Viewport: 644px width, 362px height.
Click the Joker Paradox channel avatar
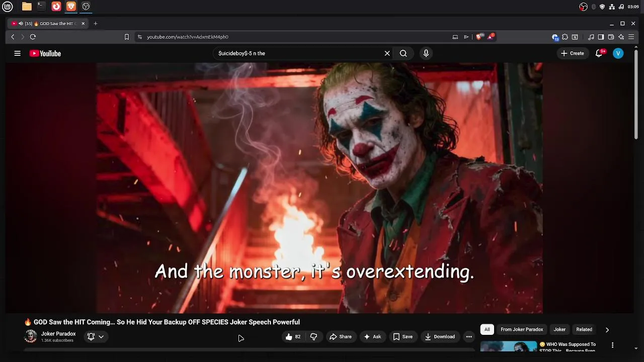(x=31, y=336)
